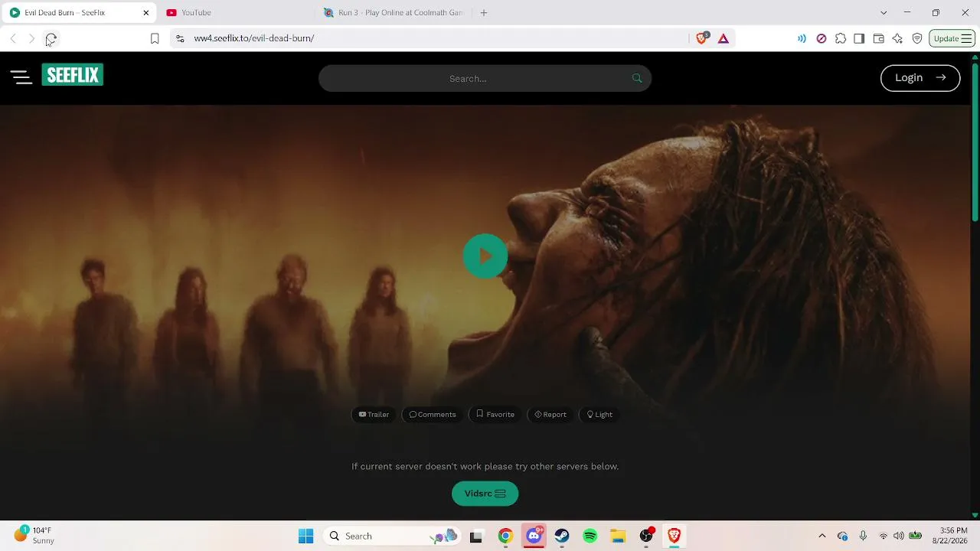Report a problem with the video

coord(550,415)
